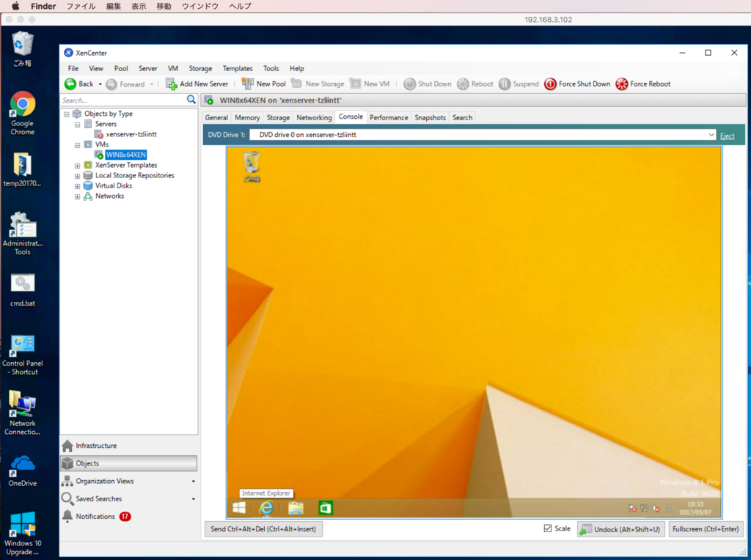Select the Objects view button

pos(128,463)
